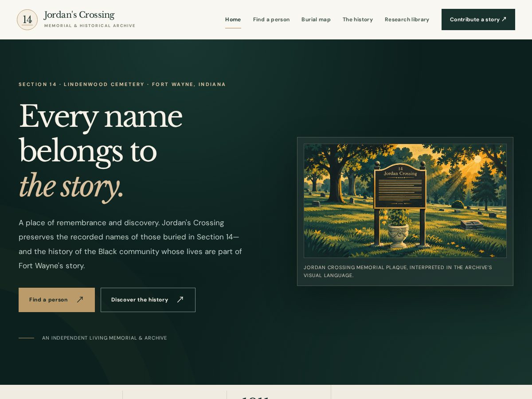Screen dimensions: 532x399
Task: Click 'An independent living memorial & archive' text
Action: pyautogui.click(x=105, y=338)
